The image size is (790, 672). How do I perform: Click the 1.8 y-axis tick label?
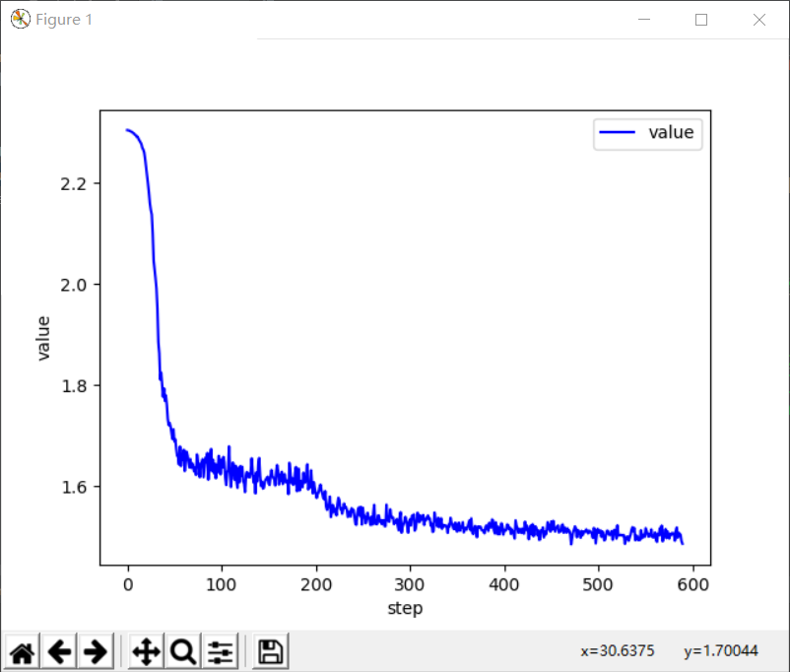(74, 386)
